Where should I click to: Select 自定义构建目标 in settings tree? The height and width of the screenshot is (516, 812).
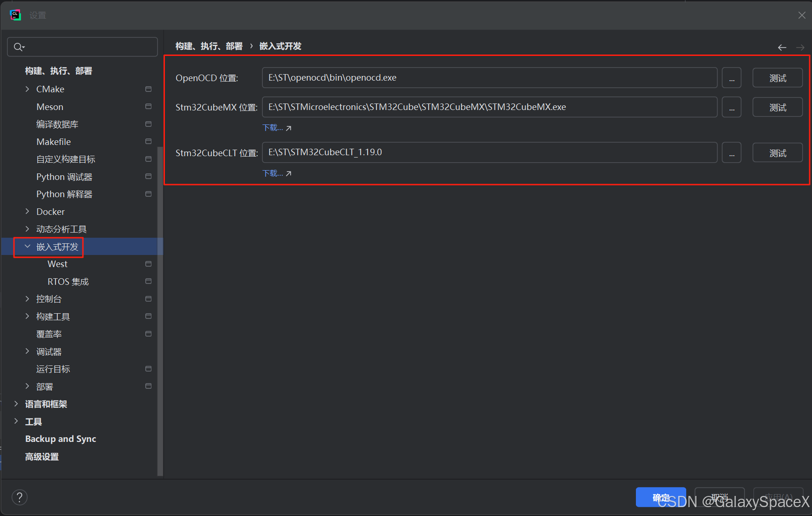(x=66, y=159)
